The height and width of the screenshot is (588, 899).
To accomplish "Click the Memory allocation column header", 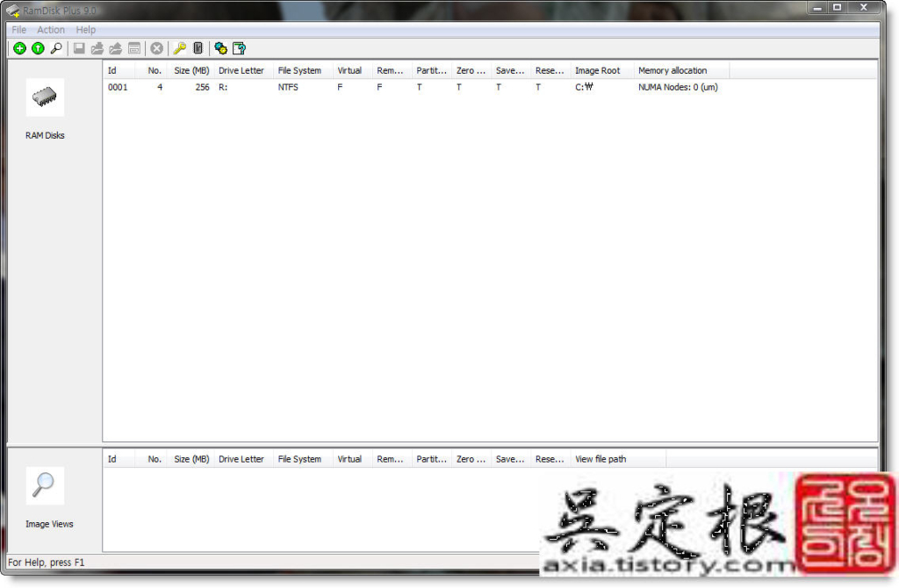I will click(x=681, y=70).
